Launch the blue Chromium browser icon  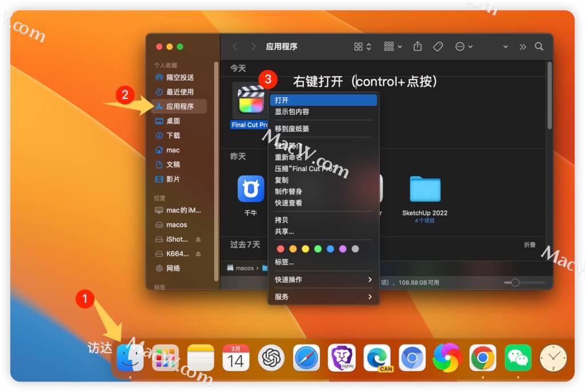tap(412, 358)
